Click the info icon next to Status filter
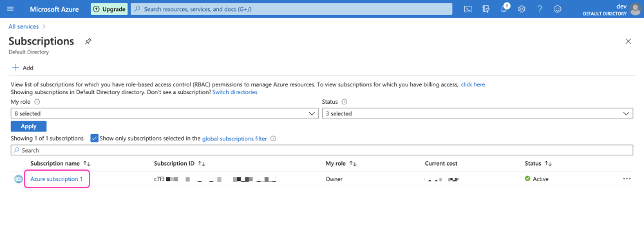 [x=344, y=102]
